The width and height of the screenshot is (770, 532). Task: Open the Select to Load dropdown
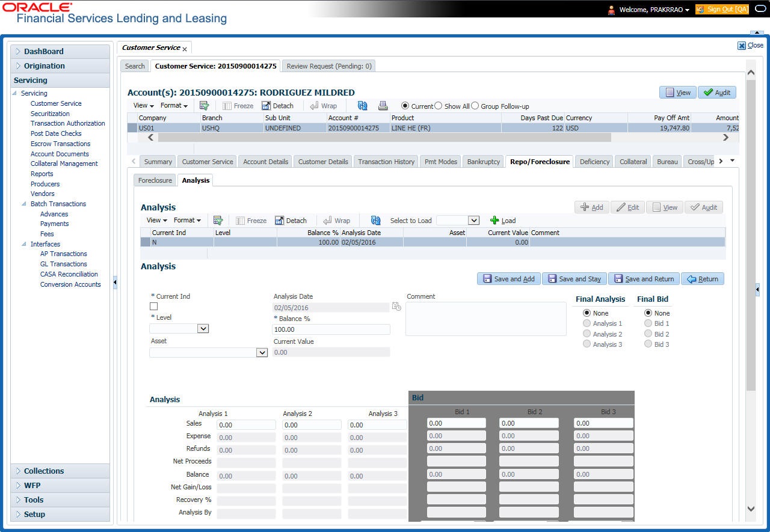click(473, 221)
